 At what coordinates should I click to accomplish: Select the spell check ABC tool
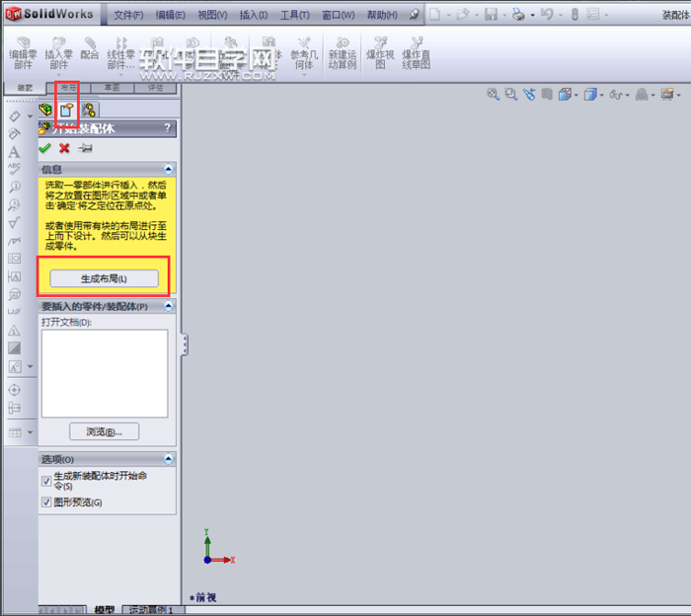pyautogui.click(x=14, y=169)
